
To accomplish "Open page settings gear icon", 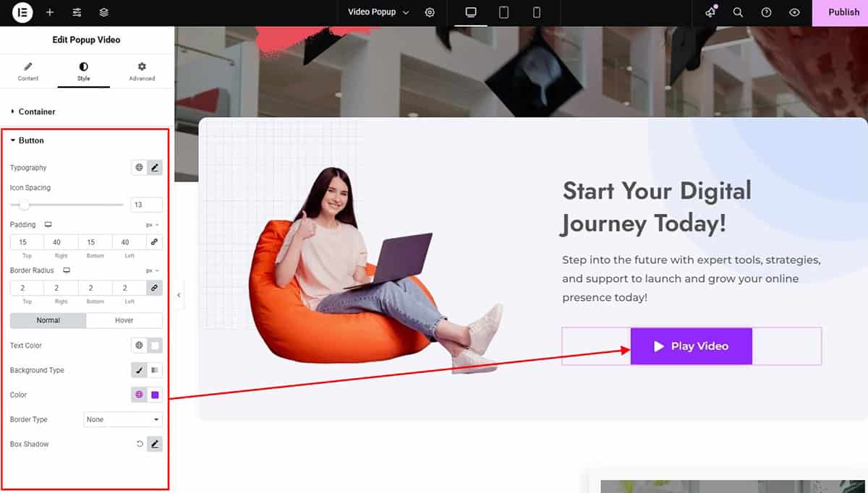I will 430,12.
